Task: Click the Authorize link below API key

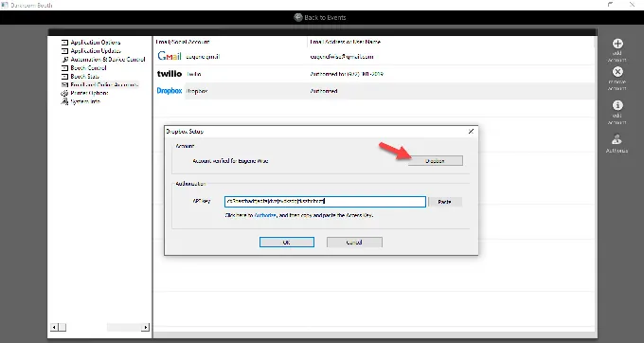Action: click(x=265, y=215)
